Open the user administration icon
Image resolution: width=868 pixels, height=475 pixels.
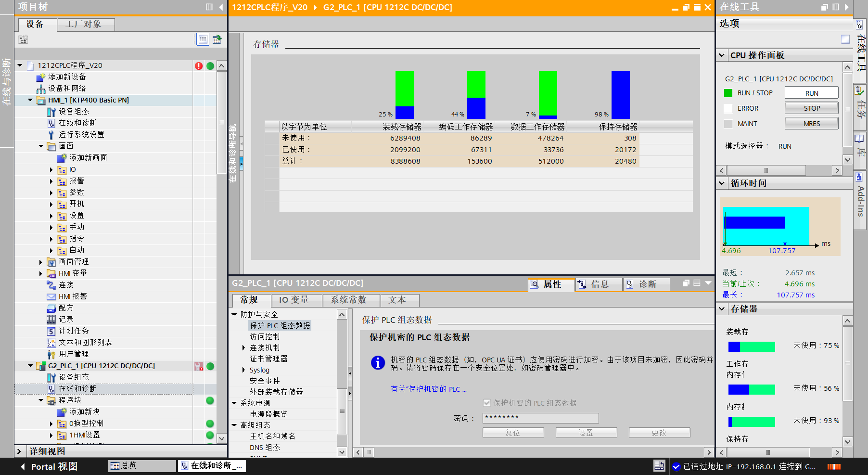[51, 354]
